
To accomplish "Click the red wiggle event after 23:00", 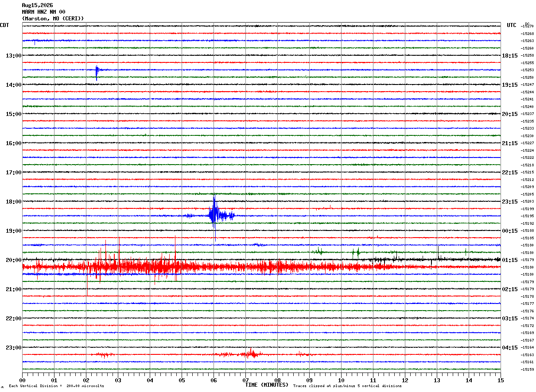I will (x=252, y=354).
